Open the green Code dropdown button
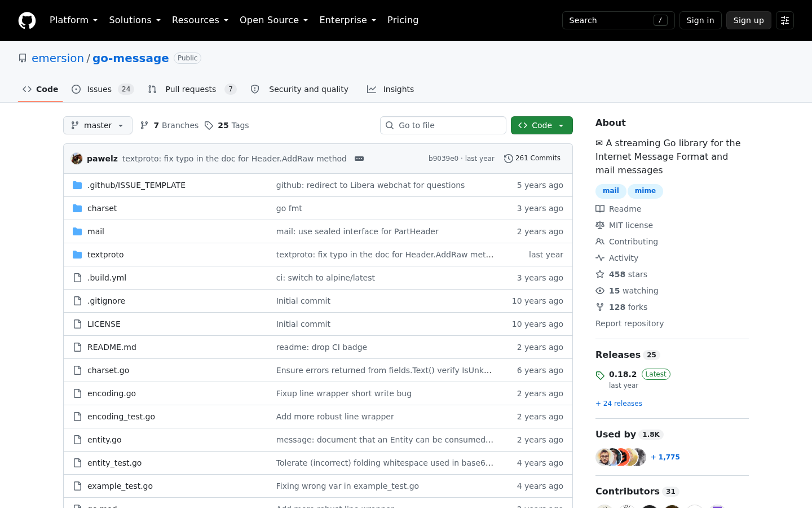The width and height of the screenshot is (812, 508). point(542,125)
